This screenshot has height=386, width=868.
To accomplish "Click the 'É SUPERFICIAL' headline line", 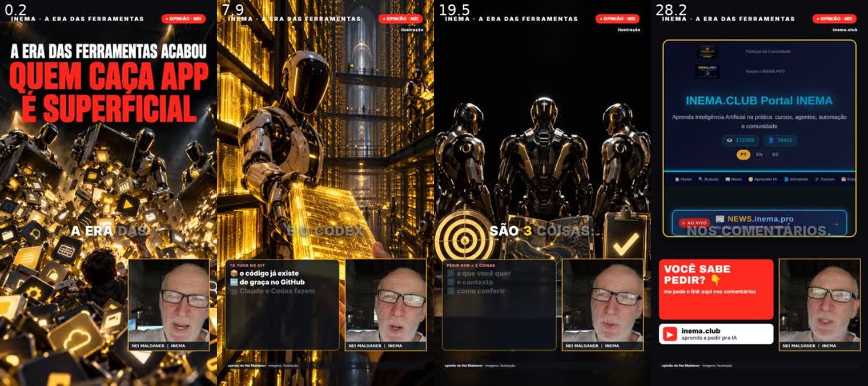I will (108, 108).
